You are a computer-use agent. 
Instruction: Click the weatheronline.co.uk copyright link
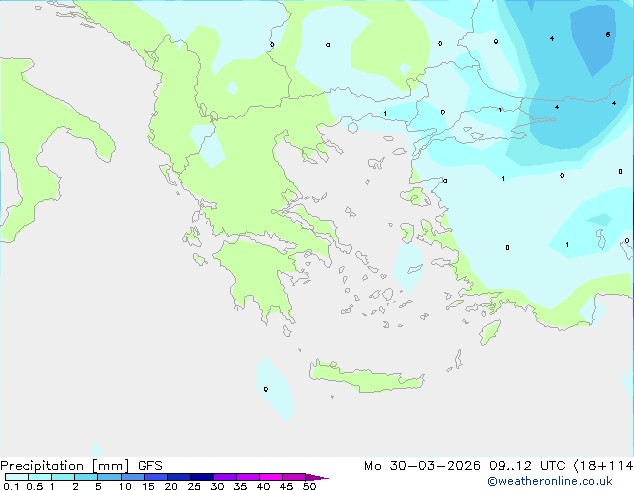[x=550, y=482]
